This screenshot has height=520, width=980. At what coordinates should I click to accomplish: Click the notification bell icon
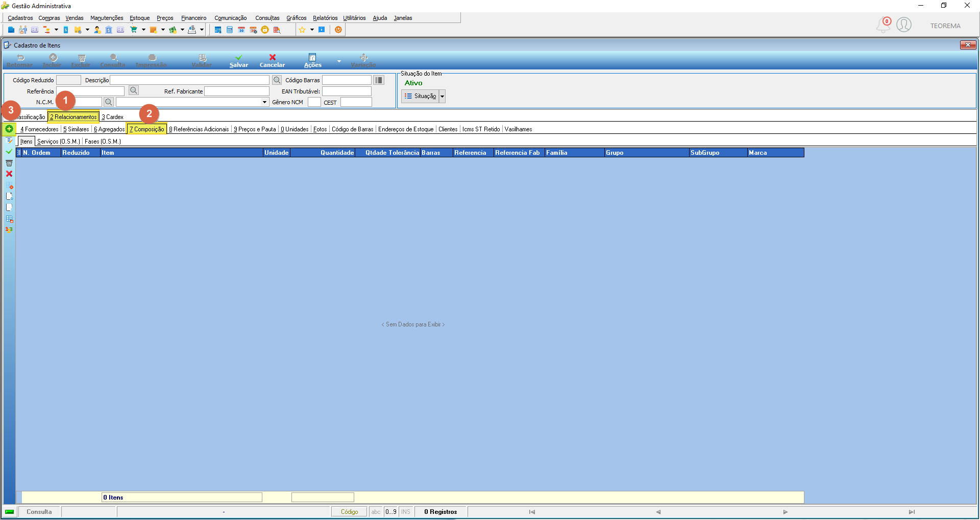tap(883, 25)
